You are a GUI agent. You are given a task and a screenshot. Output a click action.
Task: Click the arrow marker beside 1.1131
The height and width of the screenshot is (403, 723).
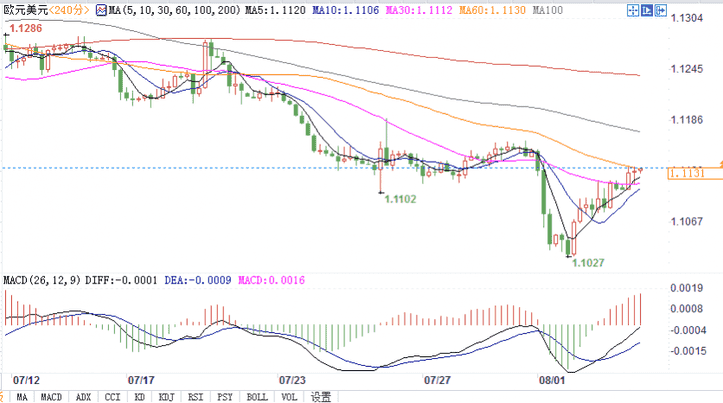point(720,163)
